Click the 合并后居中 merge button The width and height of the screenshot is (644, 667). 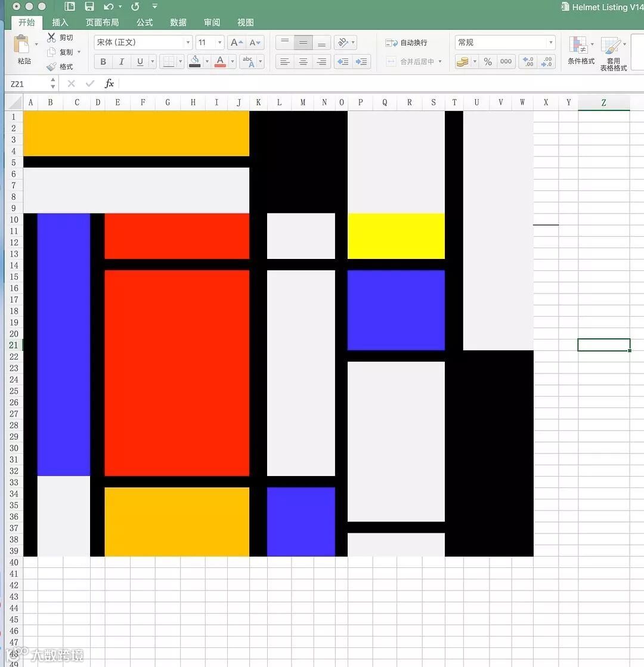tap(414, 61)
